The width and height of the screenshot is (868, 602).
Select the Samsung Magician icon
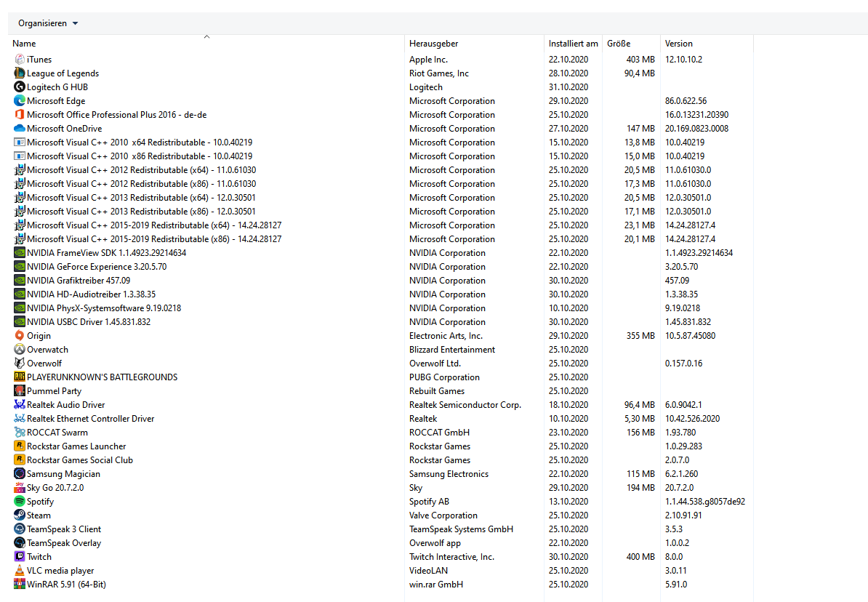[20, 473]
